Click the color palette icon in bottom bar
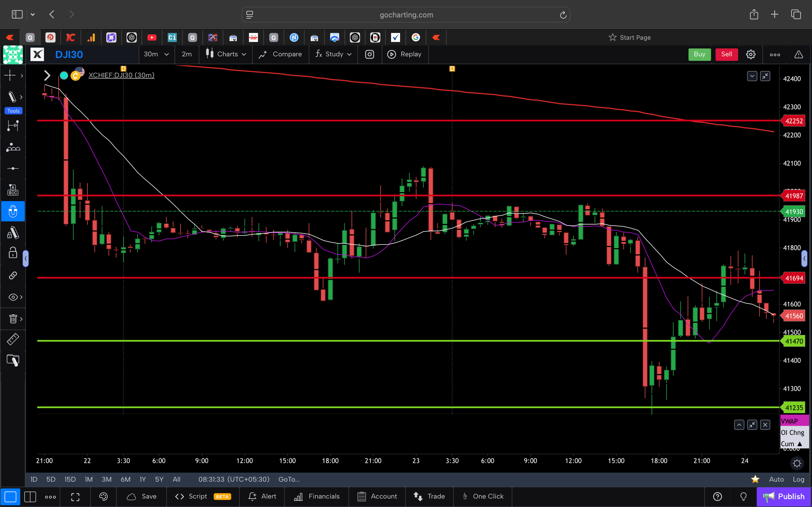The image size is (812, 507). click(x=103, y=497)
